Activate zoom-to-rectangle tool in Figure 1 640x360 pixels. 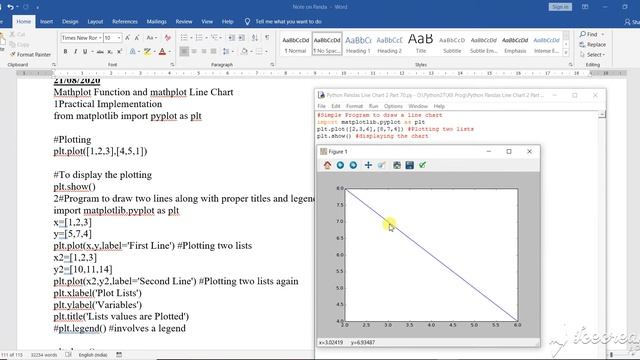[381, 165]
